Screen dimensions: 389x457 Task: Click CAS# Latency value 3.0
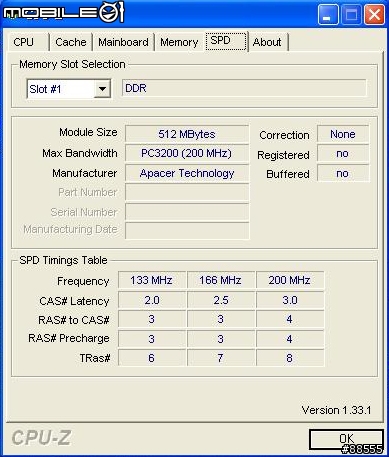[x=290, y=300]
